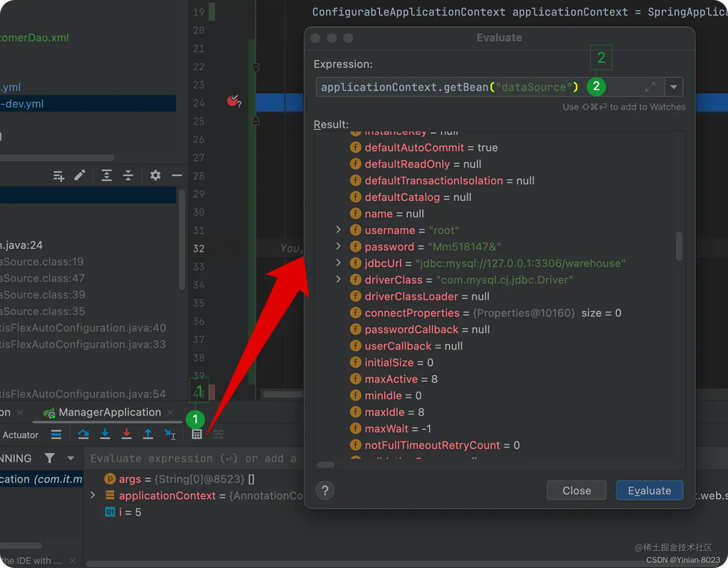
Task: Click the pencil edit icon in the left toolbar
Action: [80, 175]
